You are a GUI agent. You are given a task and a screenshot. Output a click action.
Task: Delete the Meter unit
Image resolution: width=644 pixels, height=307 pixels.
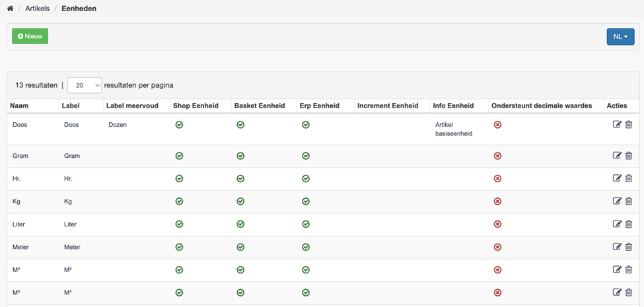click(628, 247)
